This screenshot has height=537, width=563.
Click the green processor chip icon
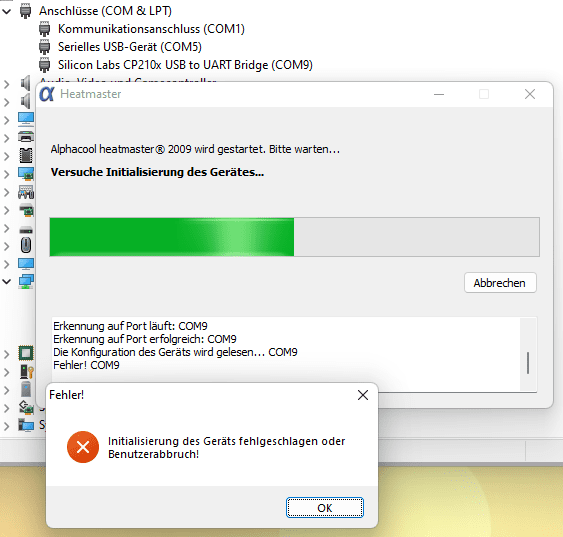click(26, 353)
